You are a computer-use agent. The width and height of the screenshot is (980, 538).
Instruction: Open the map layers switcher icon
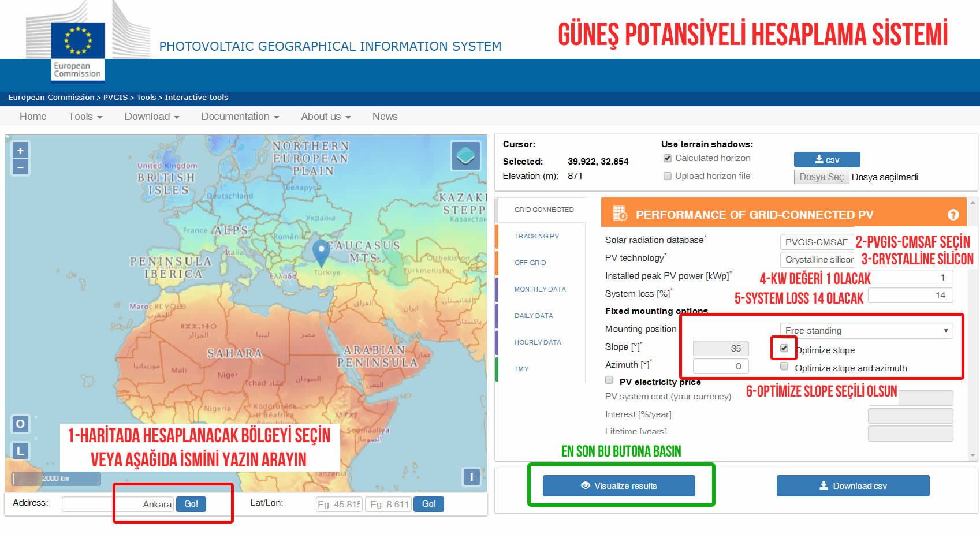465,155
